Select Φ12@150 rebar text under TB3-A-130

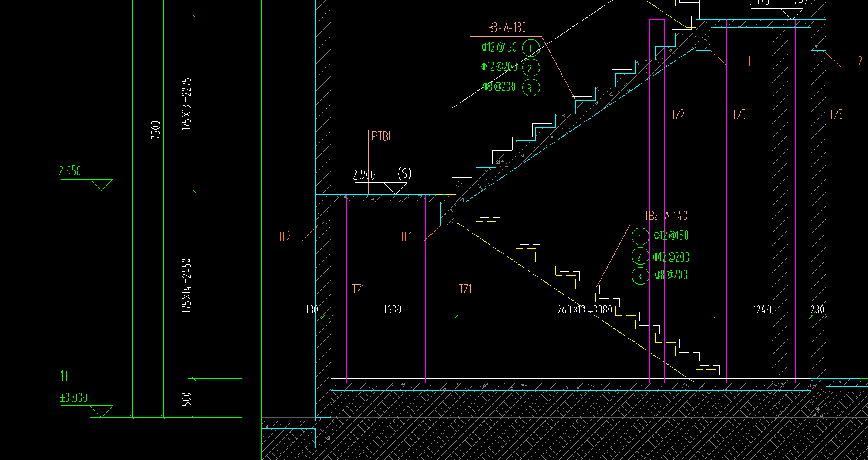point(499,48)
